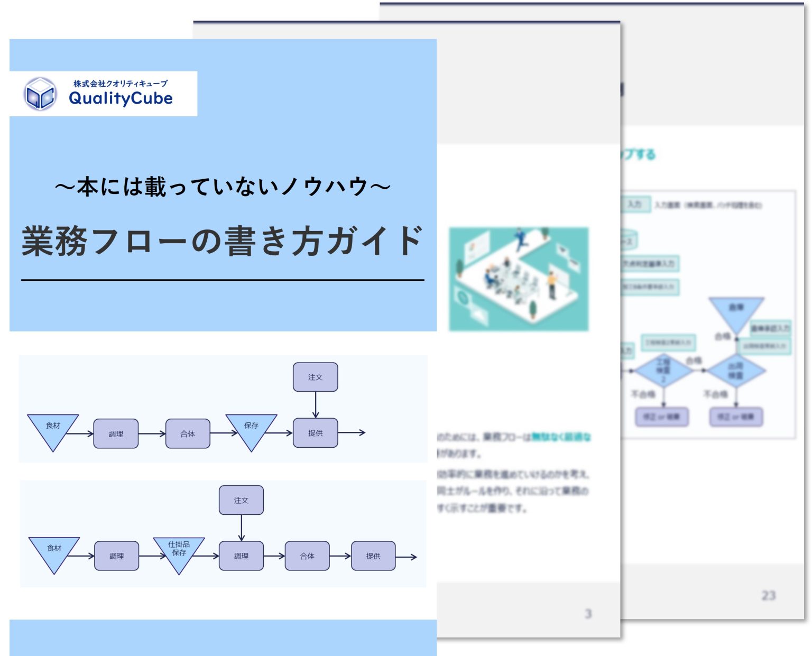Click the teal meeting room illustration
This screenshot has height=656, width=812.
(519, 279)
